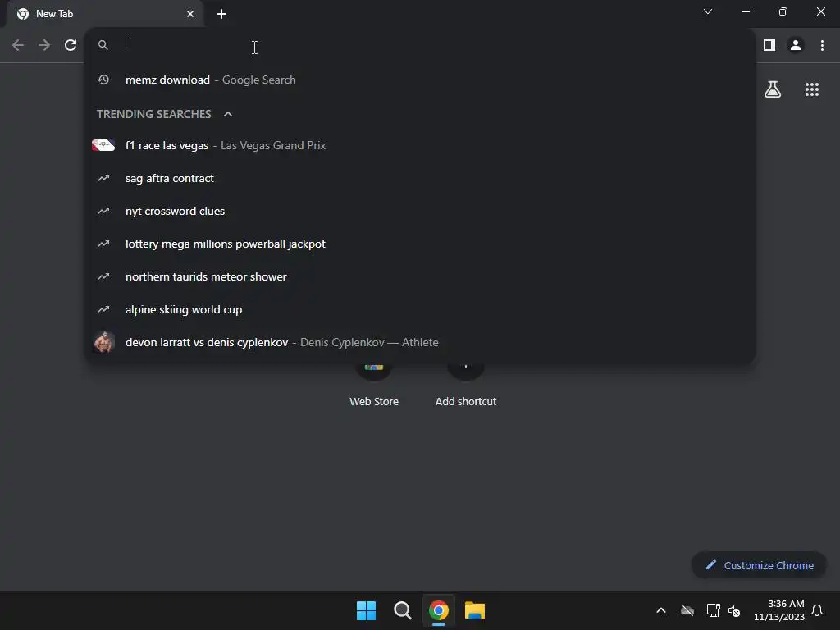This screenshot has width=840, height=630.
Task: Go forward with the forward arrow
Action: point(44,46)
